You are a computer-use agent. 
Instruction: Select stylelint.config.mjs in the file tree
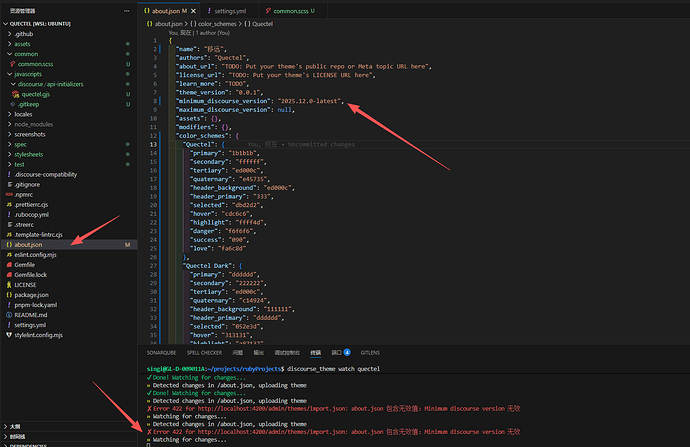click(38, 335)
